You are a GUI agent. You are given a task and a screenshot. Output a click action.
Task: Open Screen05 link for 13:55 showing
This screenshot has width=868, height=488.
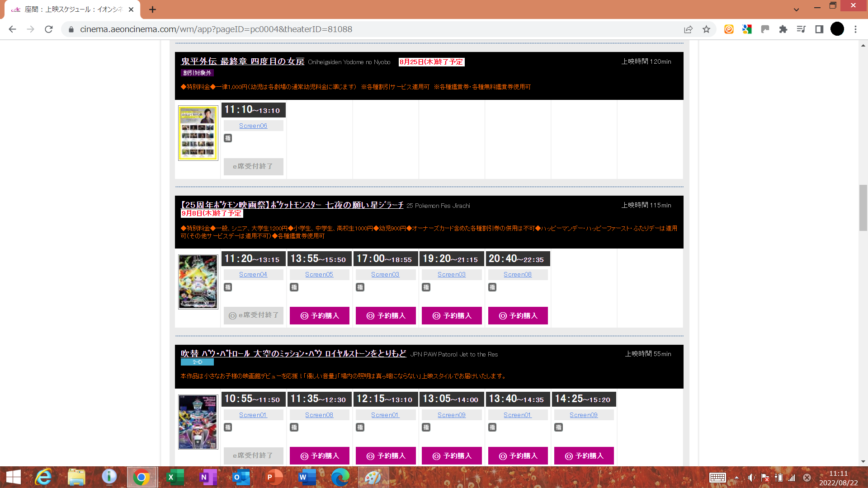(319, 274)
